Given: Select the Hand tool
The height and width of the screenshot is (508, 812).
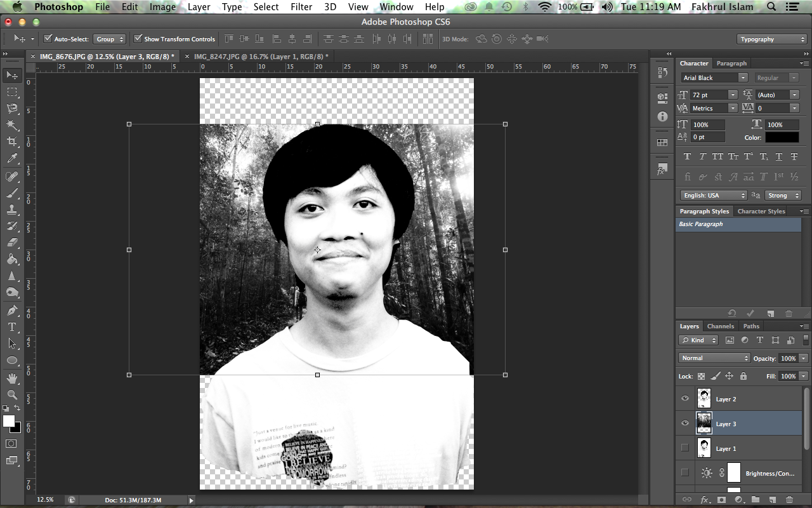Looking at the screenshot, I should click(12, 378).
